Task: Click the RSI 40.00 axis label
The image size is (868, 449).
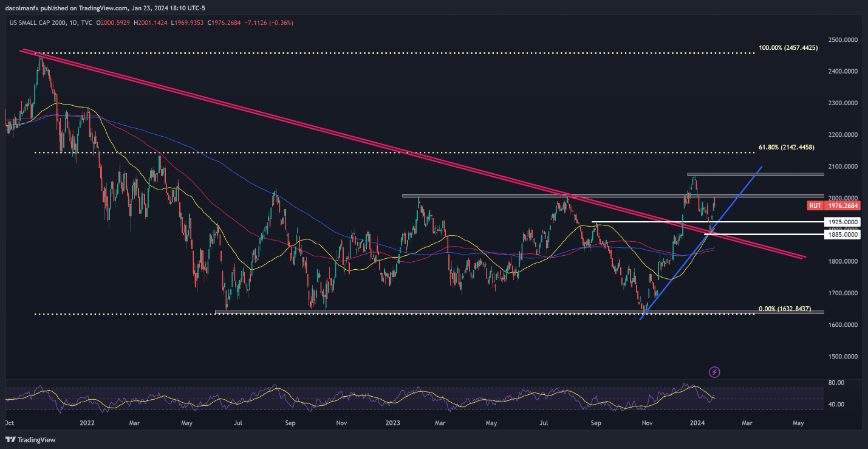Action: pos(835,404)
